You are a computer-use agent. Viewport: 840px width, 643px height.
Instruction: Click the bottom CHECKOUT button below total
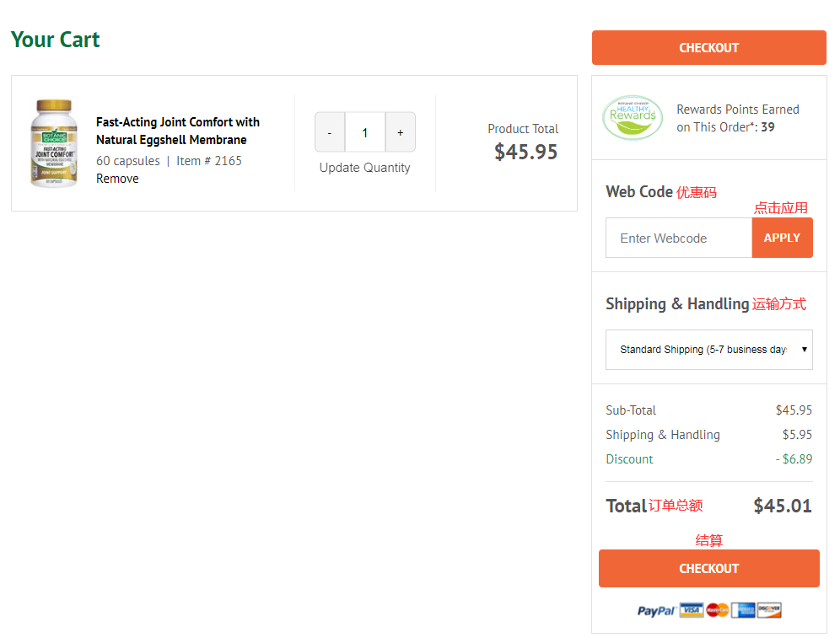click(708, 569)
